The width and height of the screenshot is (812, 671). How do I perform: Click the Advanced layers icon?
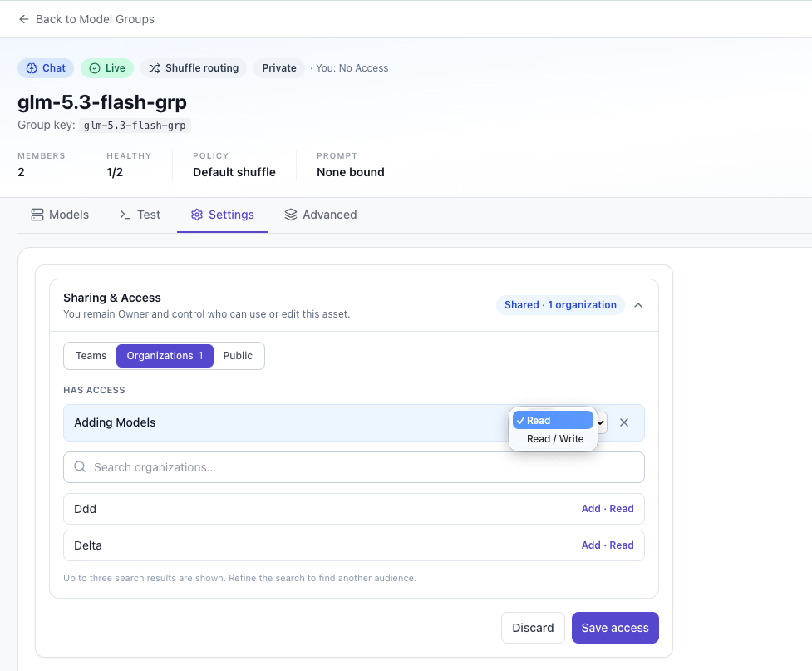click(x=291, y=215)
